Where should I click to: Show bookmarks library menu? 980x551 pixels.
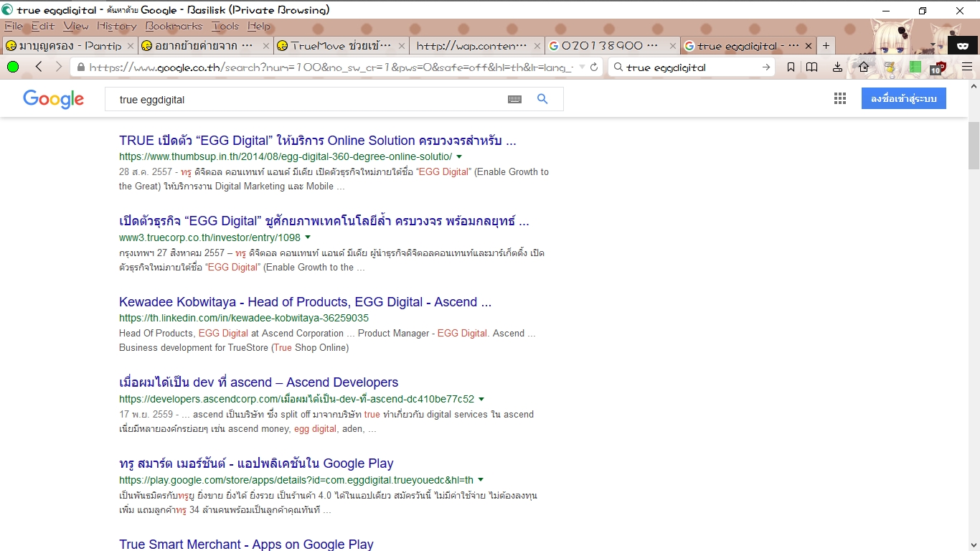point(812,67)
